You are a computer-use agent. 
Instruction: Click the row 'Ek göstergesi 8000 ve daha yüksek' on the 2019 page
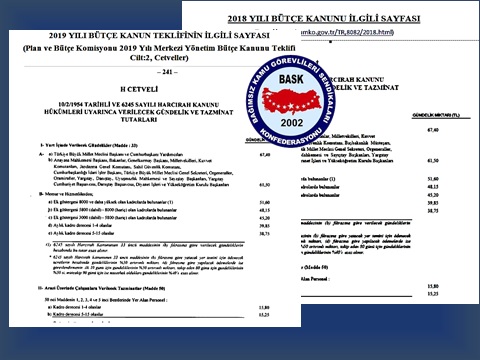111,202
